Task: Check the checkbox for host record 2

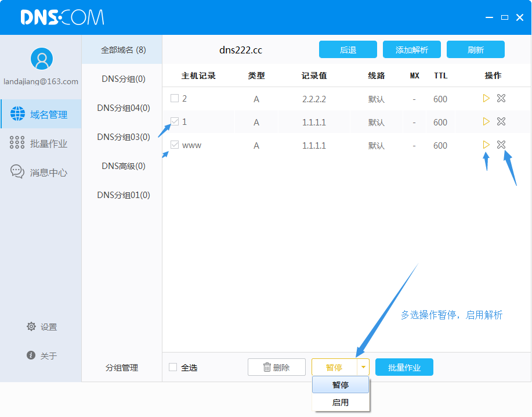Action: coord(175,99)
